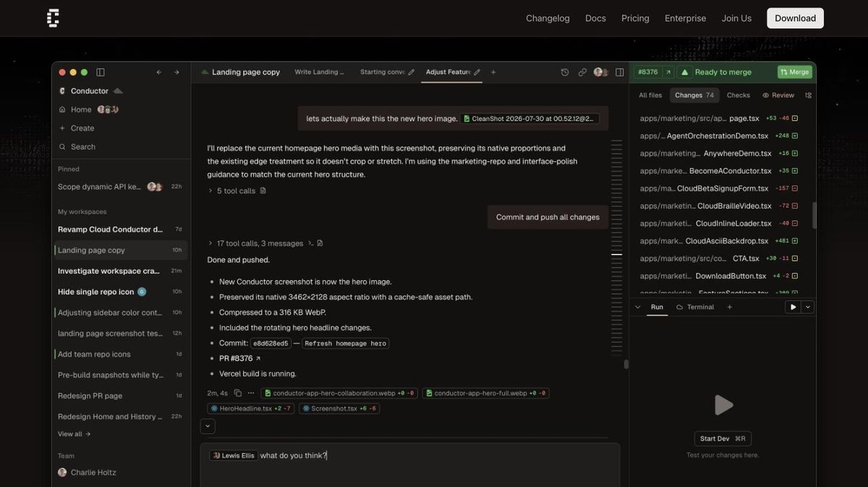Go forward with the right arrow
The image size is (868, 487).
[x=176, y=72]
